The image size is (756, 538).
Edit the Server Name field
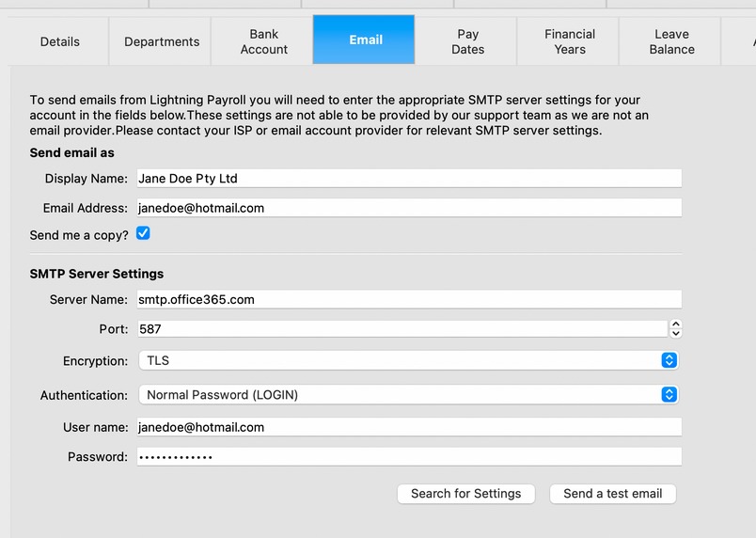409,299
